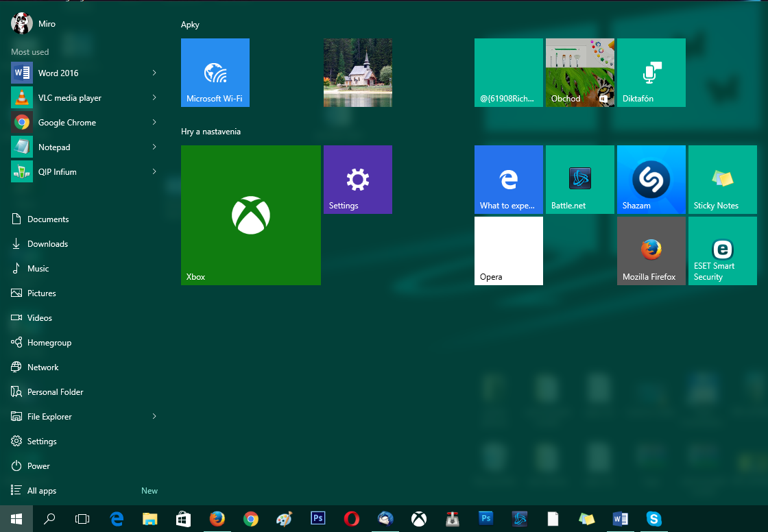Select the 'Hry a nastavenia' group heading
The height and width of the screenshot is (532, 768).
(x=211, y=131)
